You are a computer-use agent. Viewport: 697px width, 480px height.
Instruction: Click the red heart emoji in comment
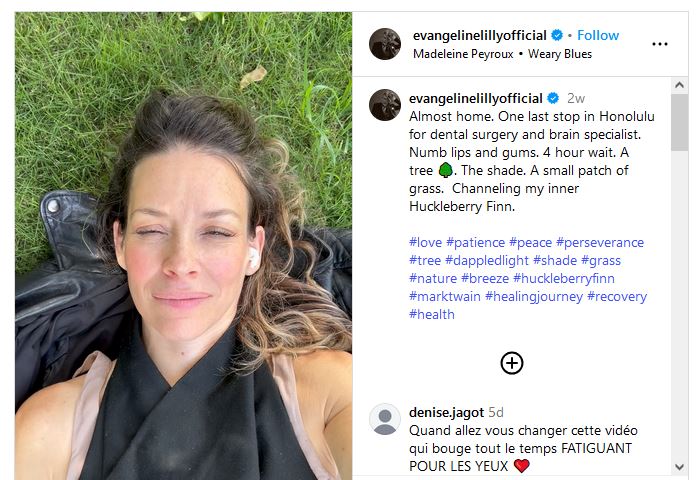point(521,466)
